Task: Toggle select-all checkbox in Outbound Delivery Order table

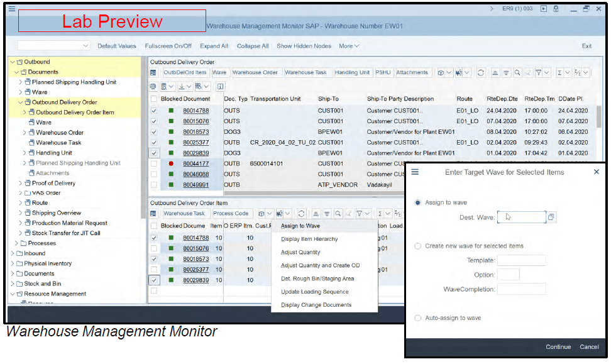Action: pyautogui.click(x=154, y=99)
